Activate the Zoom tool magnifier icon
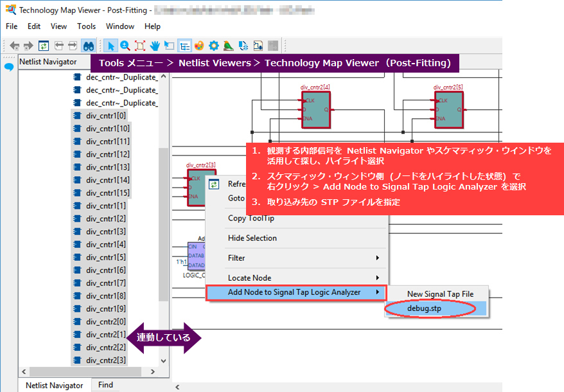The width and height of the screenshot is (564, 392). pyautogui.click(x=125, y=46)
